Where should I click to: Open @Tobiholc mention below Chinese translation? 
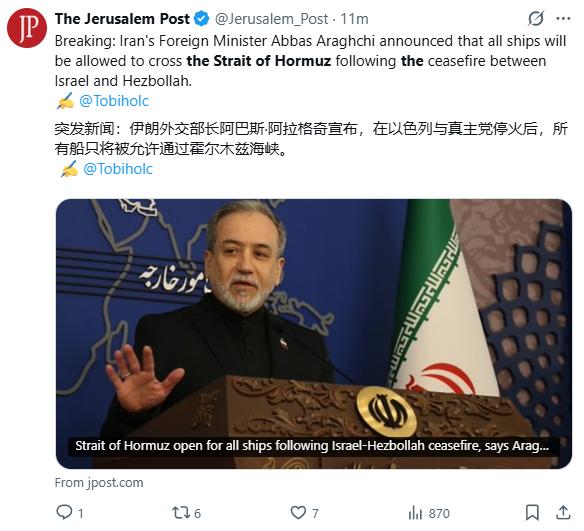[x=118, y=169]
